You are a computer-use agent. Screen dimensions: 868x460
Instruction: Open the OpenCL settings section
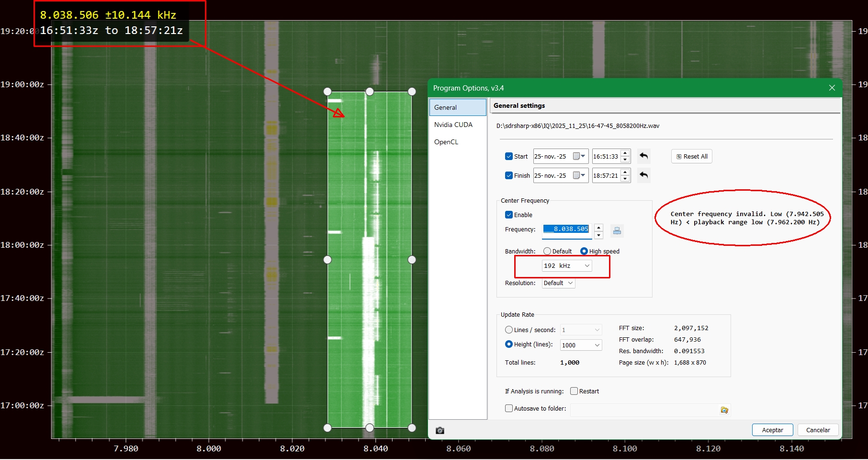446,142
